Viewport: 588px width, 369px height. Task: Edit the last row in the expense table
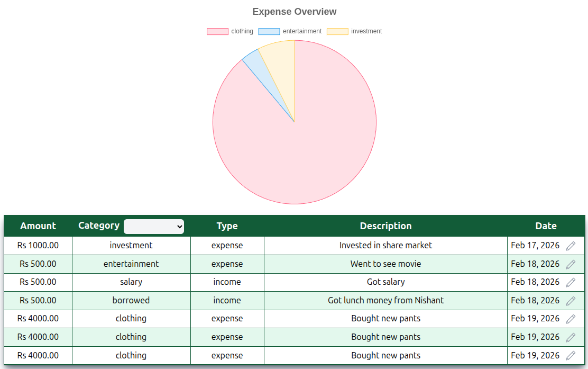571,355
